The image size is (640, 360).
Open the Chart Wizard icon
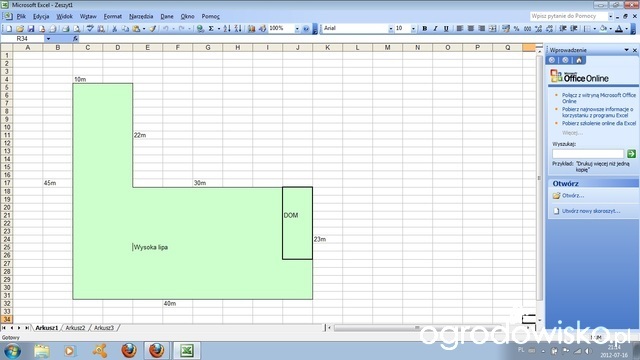pyautogui.click(x=251, y=29)
